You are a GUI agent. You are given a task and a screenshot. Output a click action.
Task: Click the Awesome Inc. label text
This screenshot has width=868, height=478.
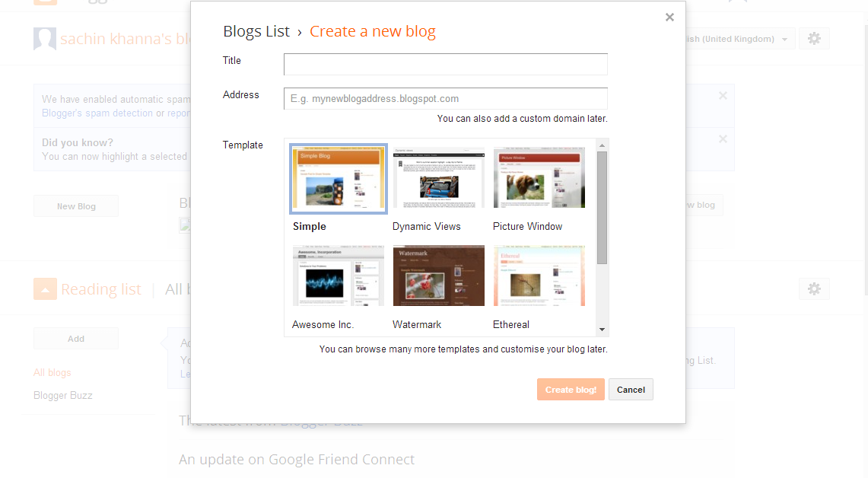[x=323, y=324]
